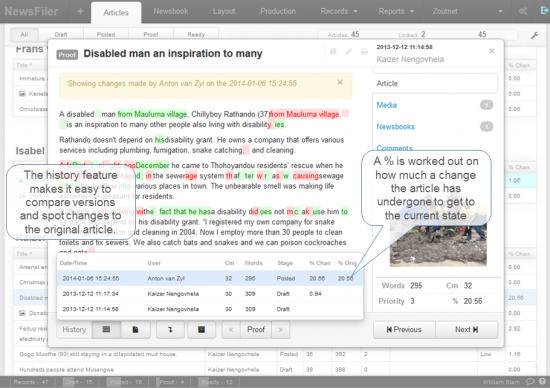
Task: Click the history document view icon
Action: (135, 329)
